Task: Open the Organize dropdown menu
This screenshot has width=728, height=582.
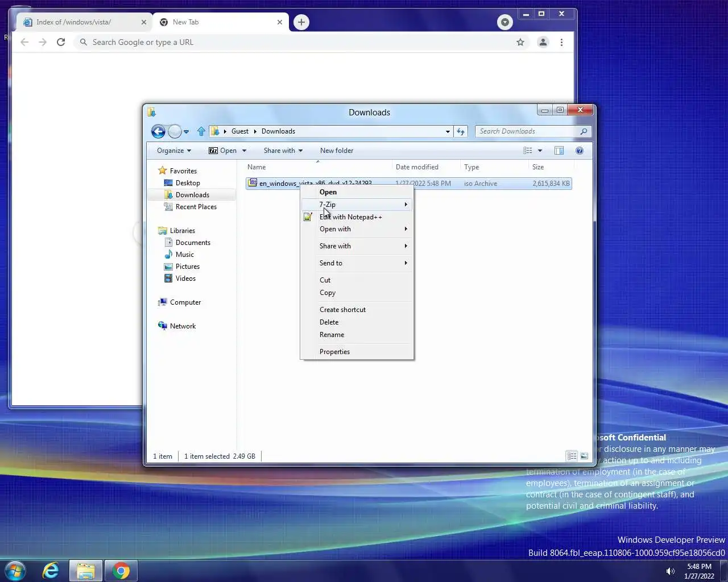Action: click(x=174, y=151)
